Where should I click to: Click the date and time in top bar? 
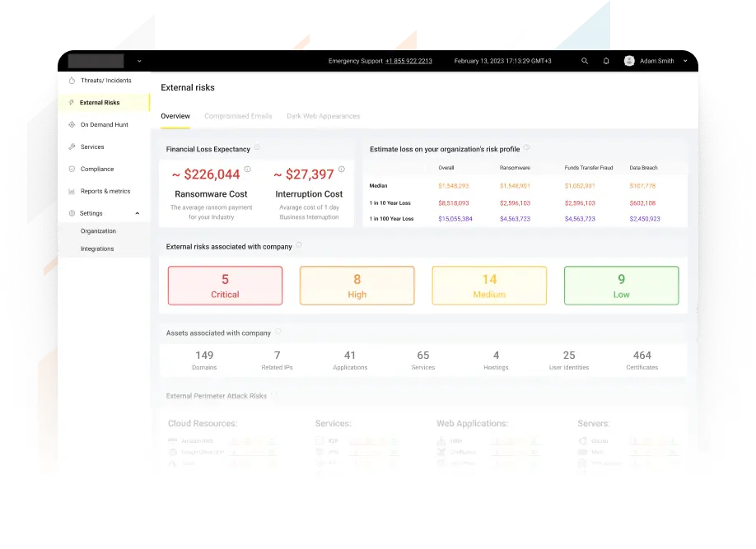tap(503, 61)
